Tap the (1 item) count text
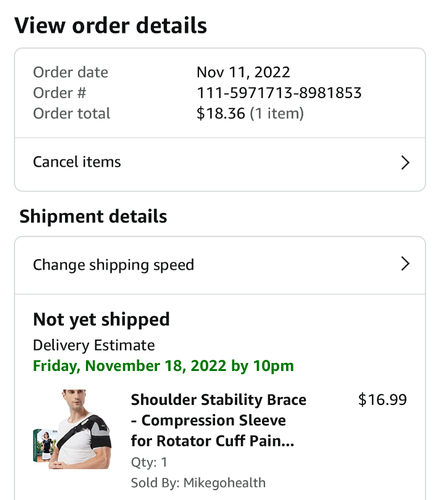Image resolution: width=440 pixels, height=500 pixels. 277,114
